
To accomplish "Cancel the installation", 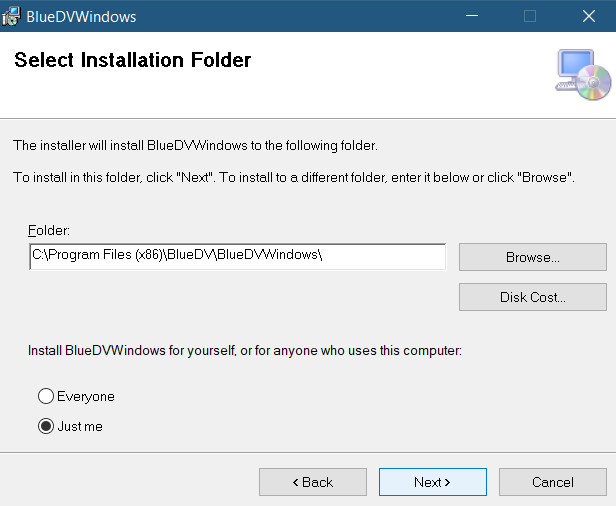I will 553,482.
